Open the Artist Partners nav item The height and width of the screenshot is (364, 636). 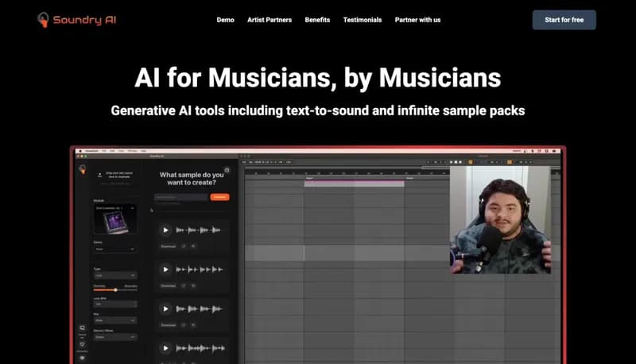tap(270, 20)
